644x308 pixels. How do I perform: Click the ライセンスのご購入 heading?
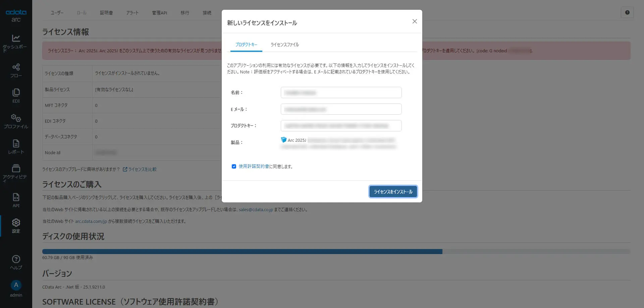(x=72, y=184)
